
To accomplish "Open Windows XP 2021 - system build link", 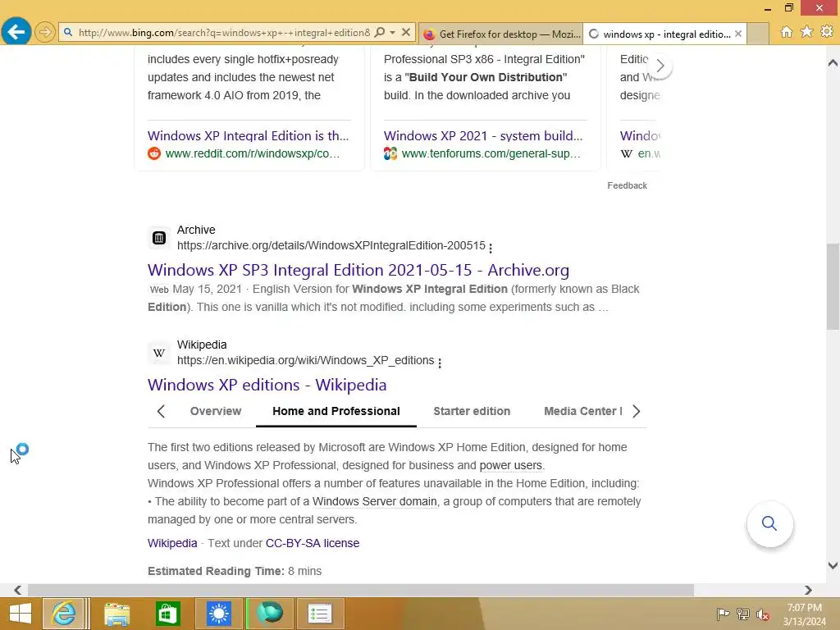I will coord(483,135).
